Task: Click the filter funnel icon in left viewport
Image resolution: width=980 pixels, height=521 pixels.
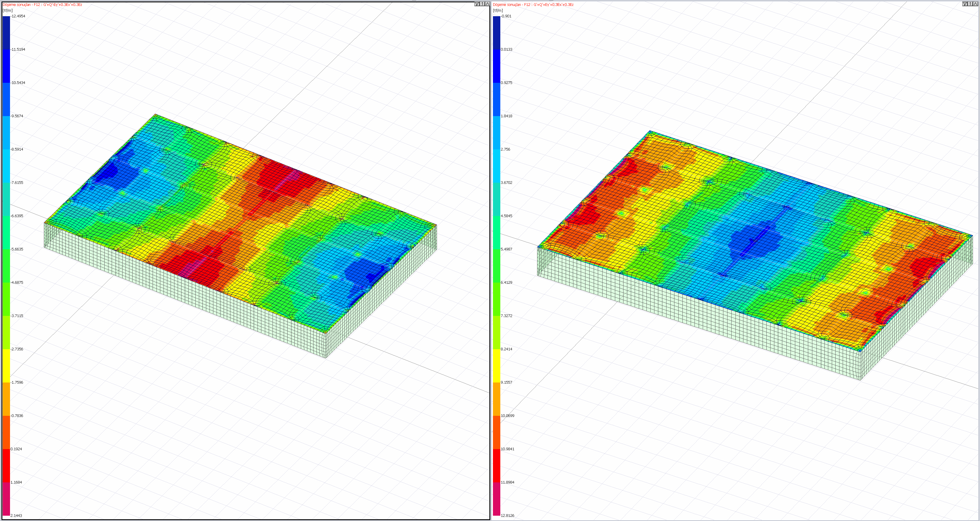Action: [x=477, y=4]
